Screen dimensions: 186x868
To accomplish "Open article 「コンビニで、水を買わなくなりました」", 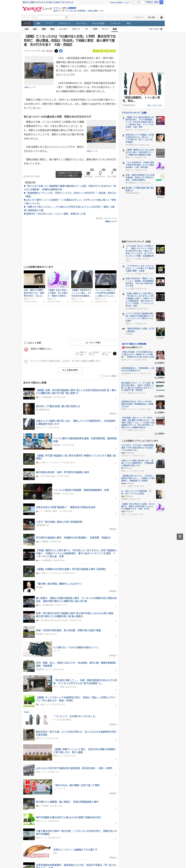I will click(x=75, y=716).
